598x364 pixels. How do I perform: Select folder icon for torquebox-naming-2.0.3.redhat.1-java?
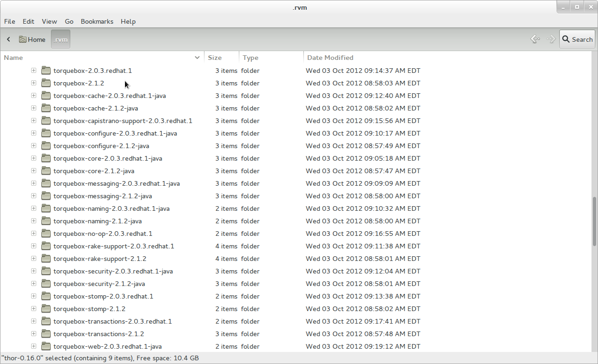(x=46, y=208)
